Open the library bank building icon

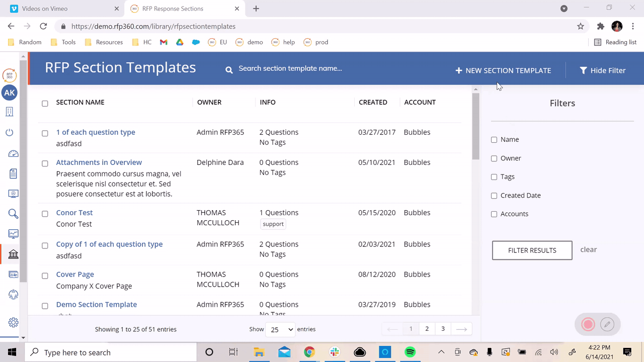[13, 254]
